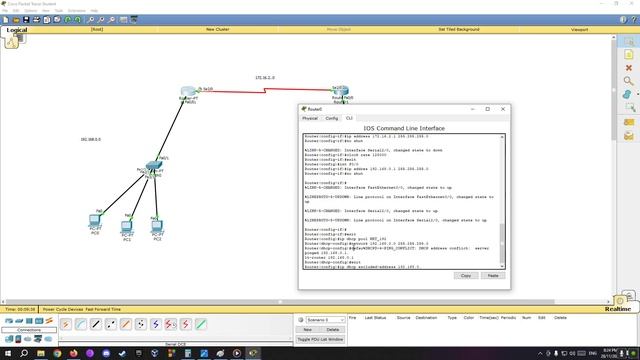
Task: Zoom in on the workspace
Action: pyautogui.click(x=91, y=20)
